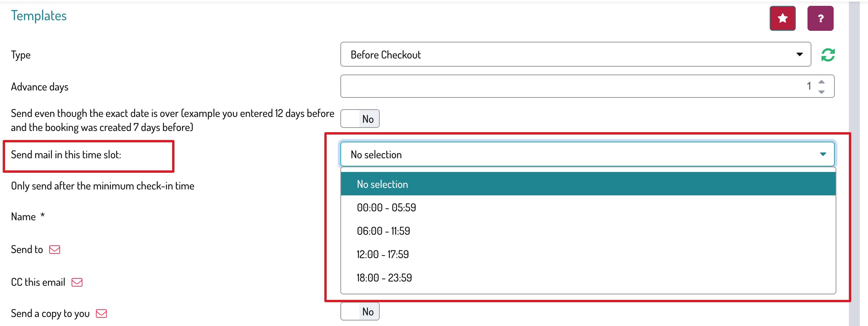Viewport: 868px width, 326px height.
Task: Choose the highlighted No selection option
Action: (x=588, y=184)
